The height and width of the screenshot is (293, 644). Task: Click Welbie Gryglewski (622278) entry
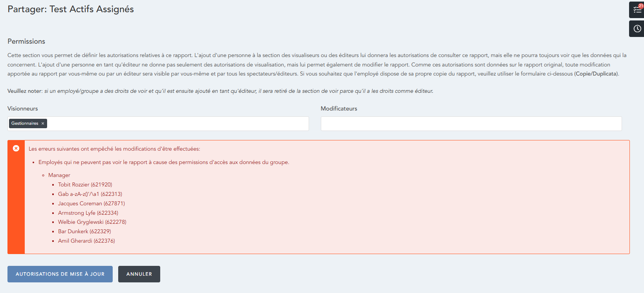[x=92, y=222]
